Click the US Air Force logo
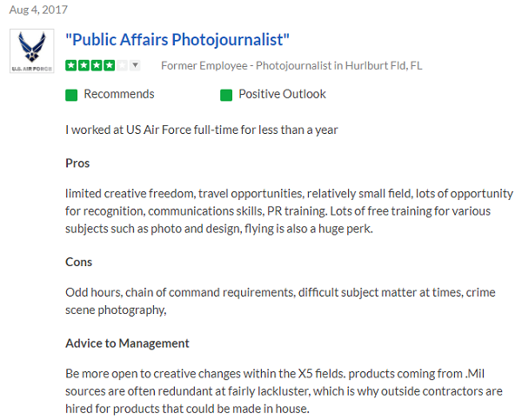This screenshot has width=522, height=420. pyautogui.click(x=31, y=51)
